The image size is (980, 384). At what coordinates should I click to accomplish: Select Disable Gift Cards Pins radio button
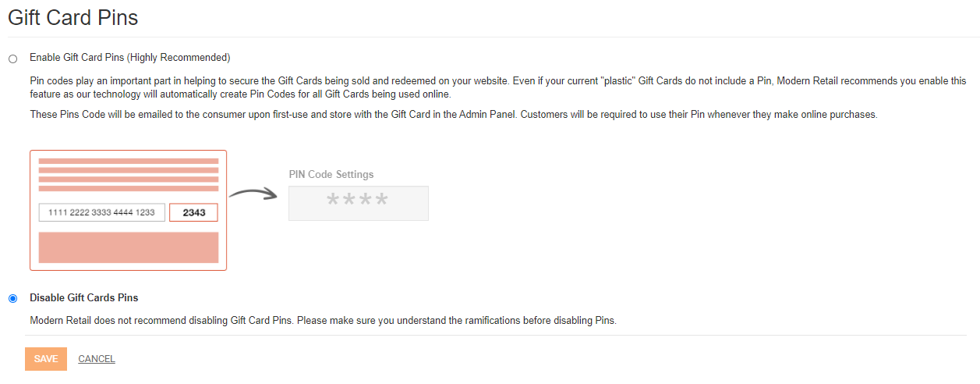pyautogui.click(x=12, y=298)
